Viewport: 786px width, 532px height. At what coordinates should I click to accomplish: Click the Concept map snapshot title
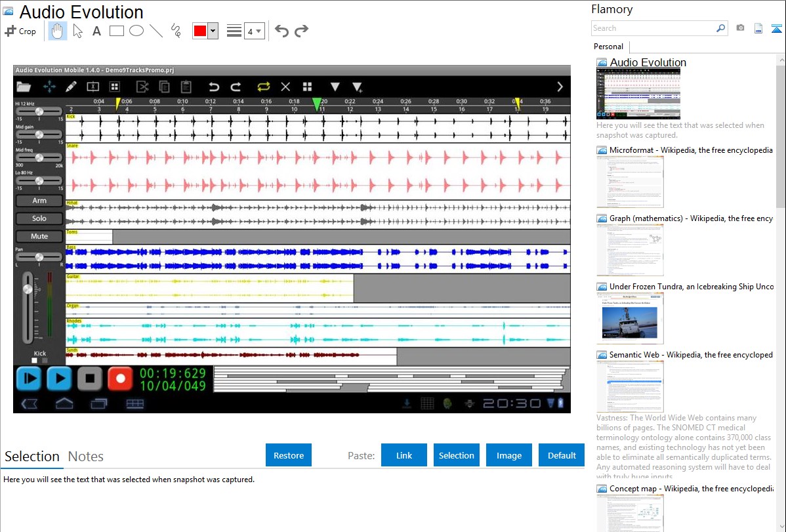coord(691,488)
